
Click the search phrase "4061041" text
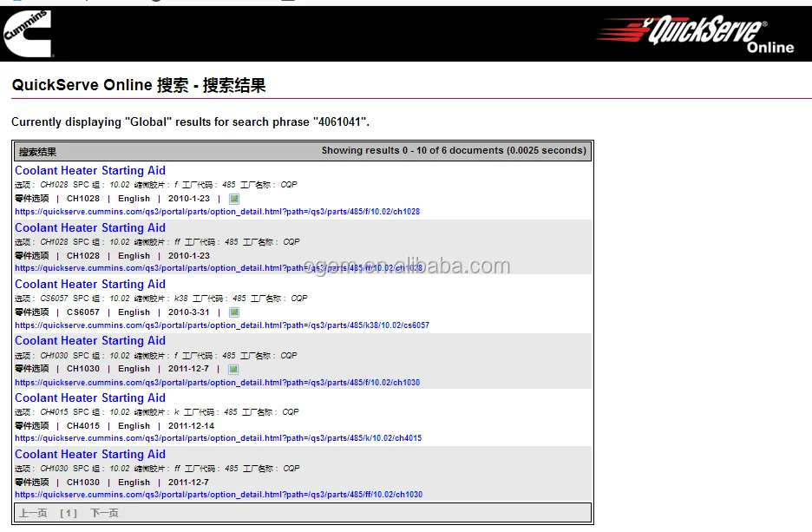pyautogui.click(x=340, y=122)
